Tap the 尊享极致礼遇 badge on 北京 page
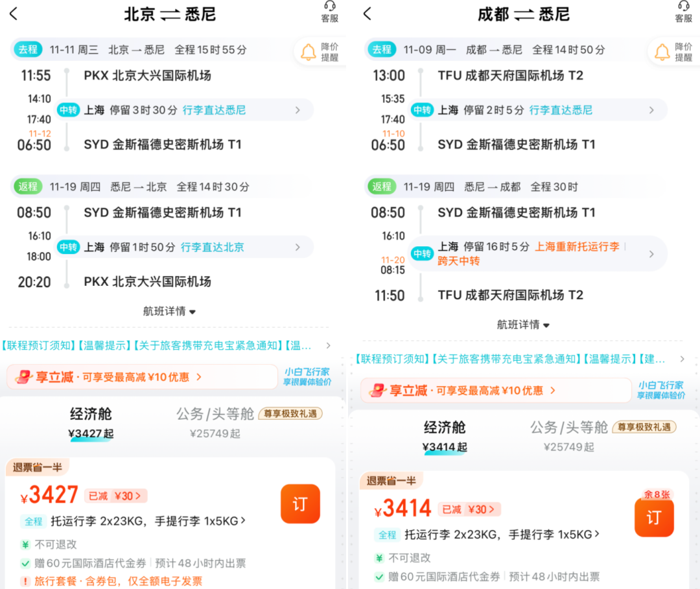Screen dimensions: 700x589 290,414
